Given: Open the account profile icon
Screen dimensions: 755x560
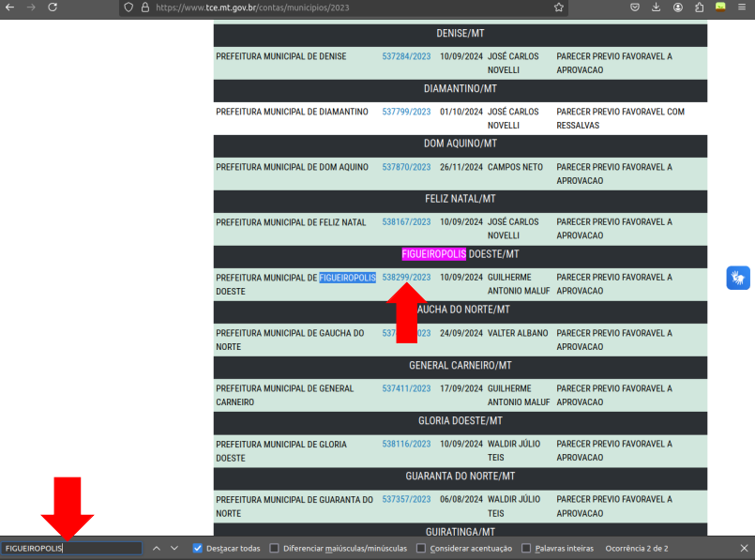Looking at the screenshot, I should pos(678,8).
